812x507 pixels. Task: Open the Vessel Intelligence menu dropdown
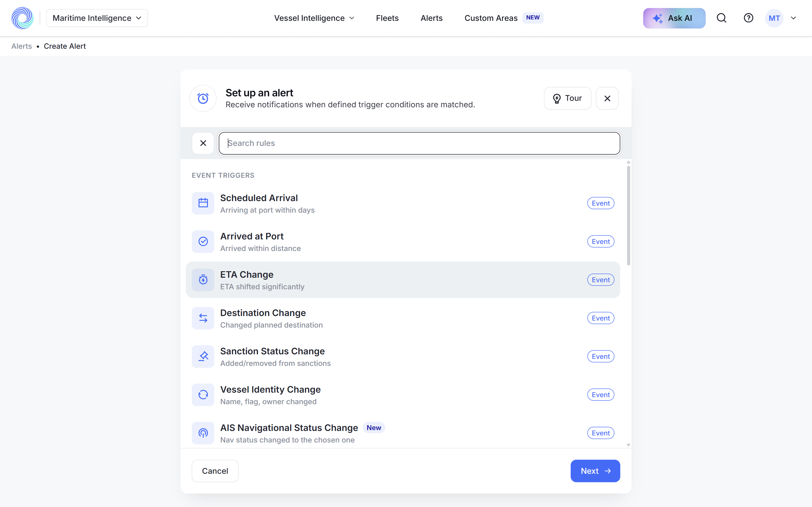coord(314,18)
